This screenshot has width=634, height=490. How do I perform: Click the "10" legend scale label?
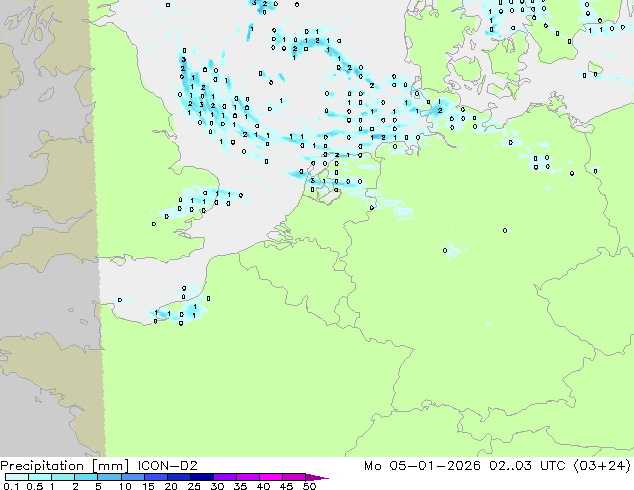point(125,486)
